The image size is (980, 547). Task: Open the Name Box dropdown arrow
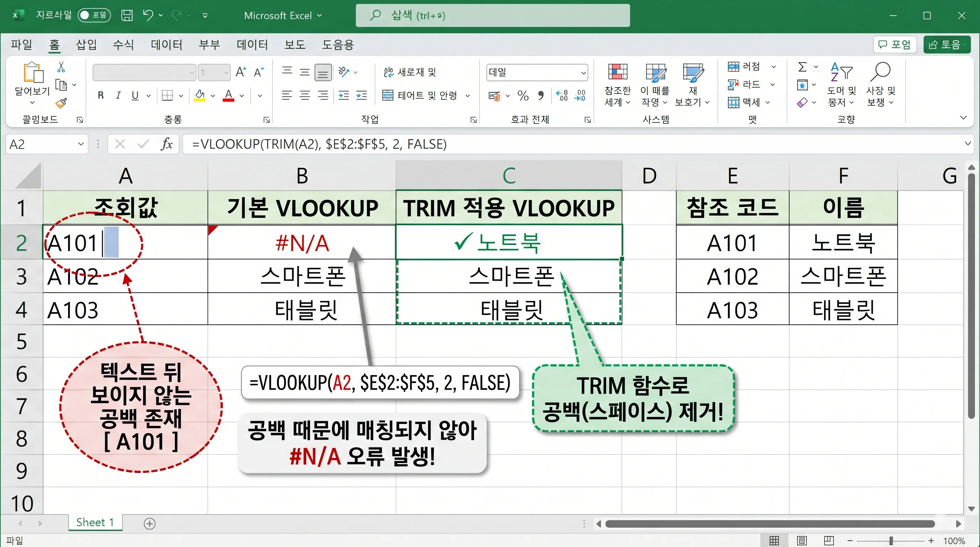pyautogui.click(x=80, y=144)
